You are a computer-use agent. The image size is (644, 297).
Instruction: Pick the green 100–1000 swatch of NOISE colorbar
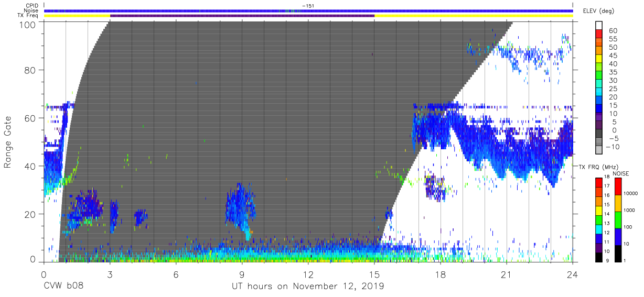[x=618, y=220]
